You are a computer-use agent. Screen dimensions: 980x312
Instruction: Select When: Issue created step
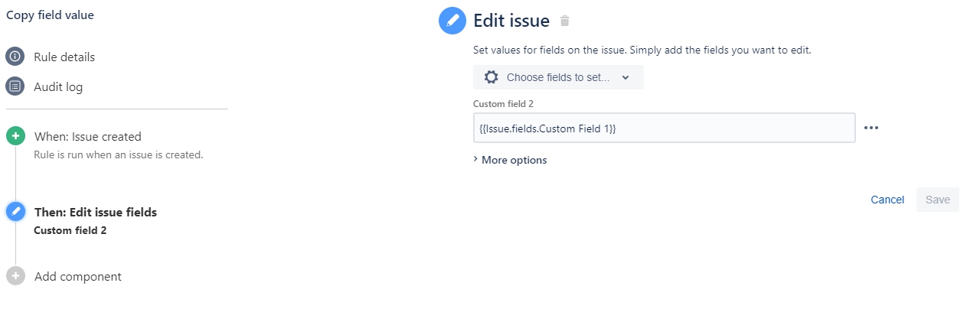tap(88, 137)
